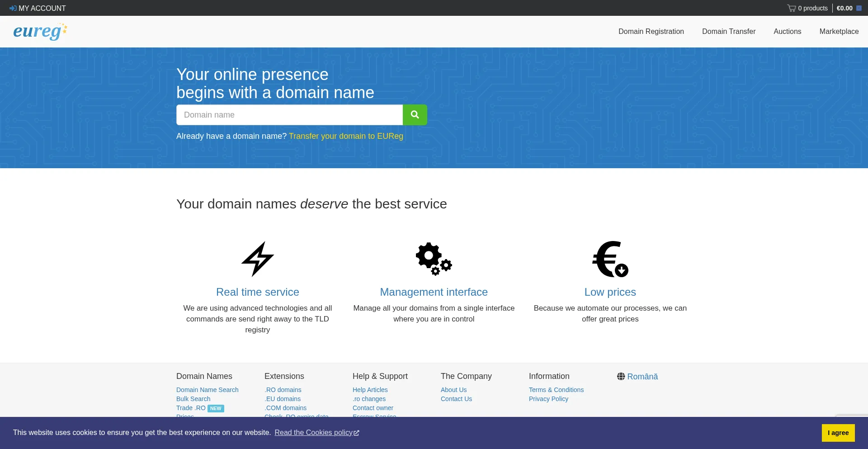
Task: Click the Real time service heading
Action: tap(258, 292)
